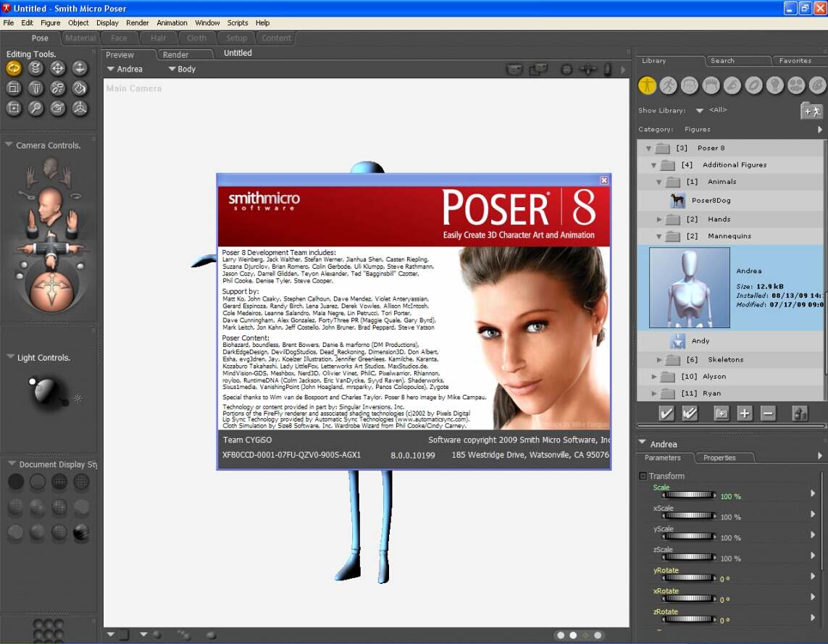
Task: Collapse the Light Controls panel
Action: [11, 357]
